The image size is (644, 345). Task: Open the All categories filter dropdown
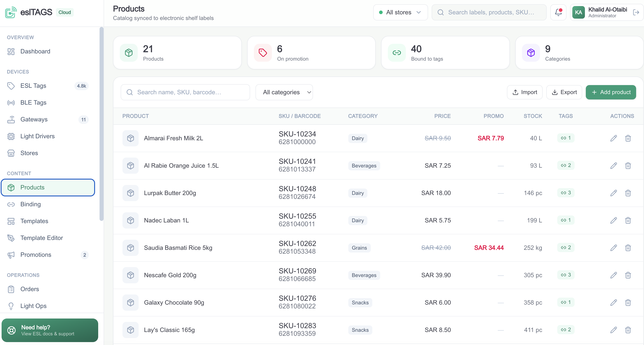click(284, 92)
